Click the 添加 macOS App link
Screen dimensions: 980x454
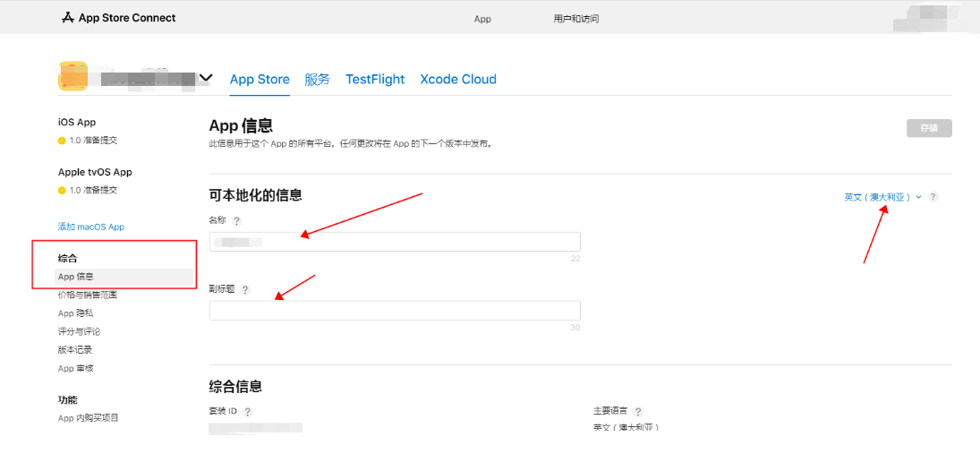91,227
